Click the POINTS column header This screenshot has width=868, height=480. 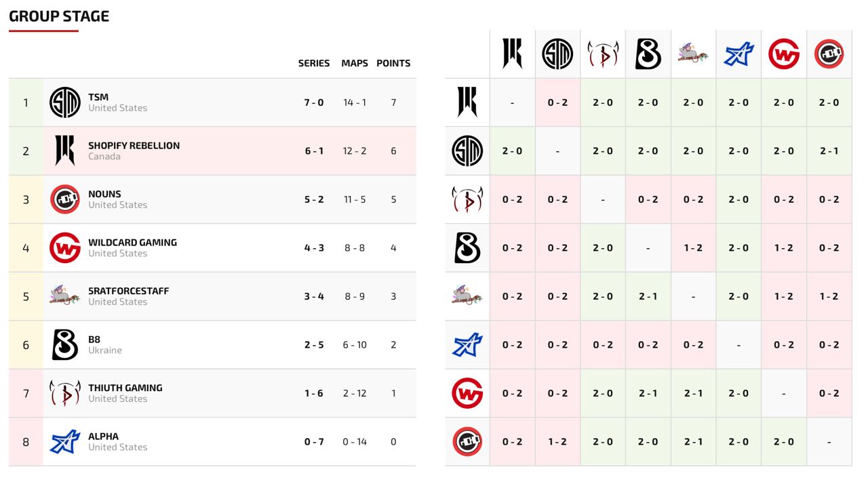coord(393,63)
